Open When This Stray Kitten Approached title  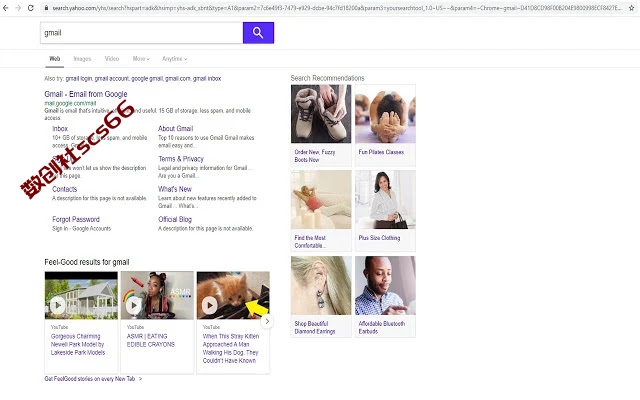[231, 348]
